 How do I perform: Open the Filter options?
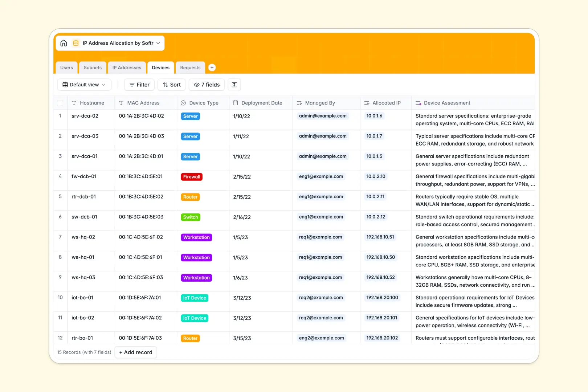139,85
